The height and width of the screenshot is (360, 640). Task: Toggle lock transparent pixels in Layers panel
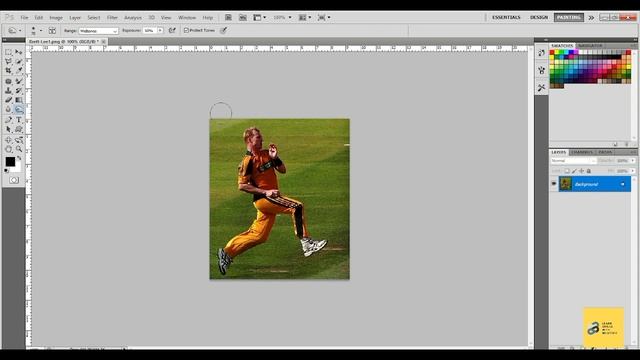pyautogui.click(x=567, y=171)
